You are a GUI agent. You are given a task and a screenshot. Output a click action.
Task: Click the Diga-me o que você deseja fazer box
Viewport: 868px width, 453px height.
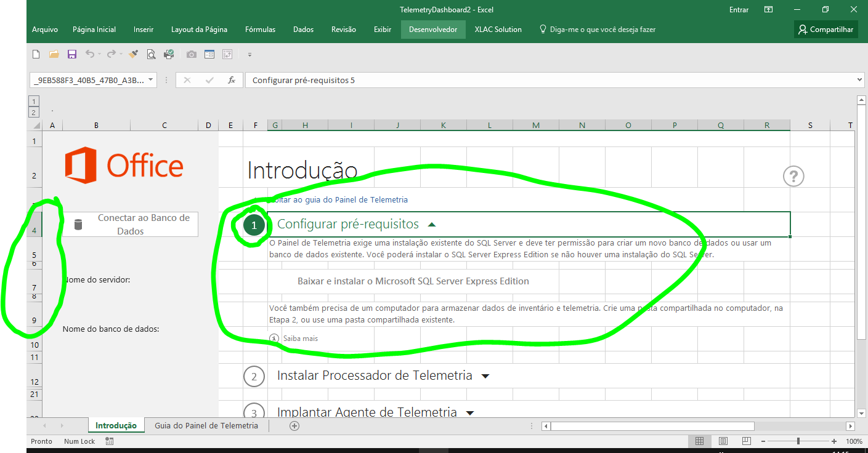point(603,29)
